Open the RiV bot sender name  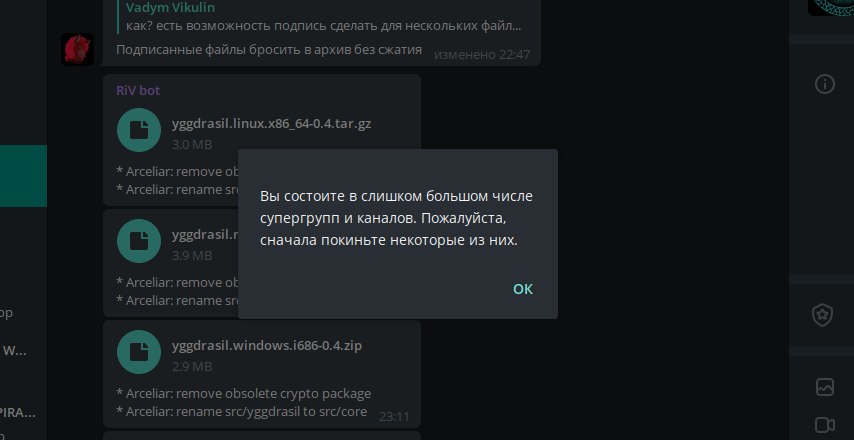point(138,90)
